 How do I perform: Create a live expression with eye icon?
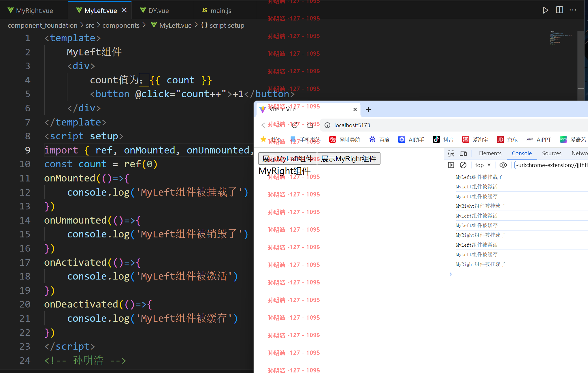pyautogui.click(x=503, y=165)
